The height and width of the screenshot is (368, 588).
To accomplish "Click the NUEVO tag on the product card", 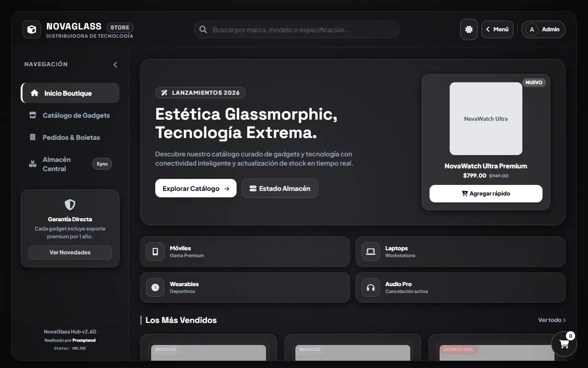I will point(534,82).
